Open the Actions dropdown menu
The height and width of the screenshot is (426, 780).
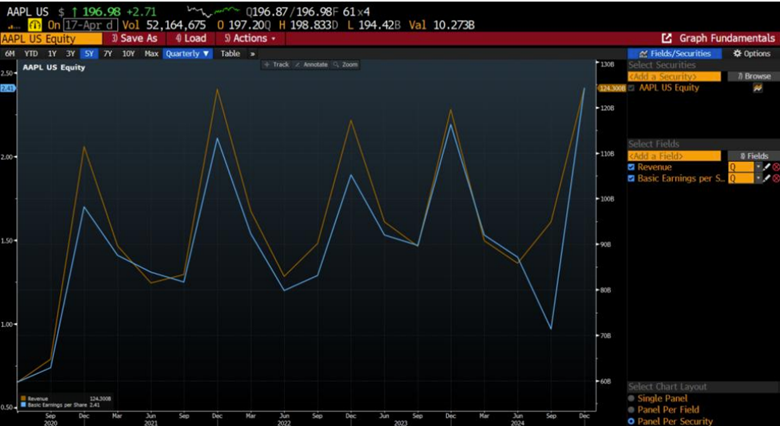tap(250, 38)
